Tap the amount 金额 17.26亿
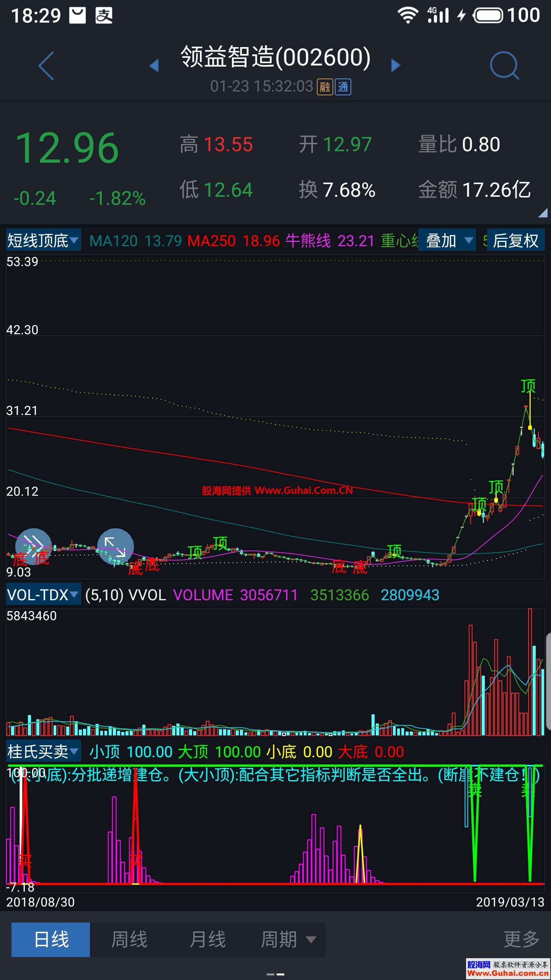This screenshot has height=980, width=551. click(474, 190)
